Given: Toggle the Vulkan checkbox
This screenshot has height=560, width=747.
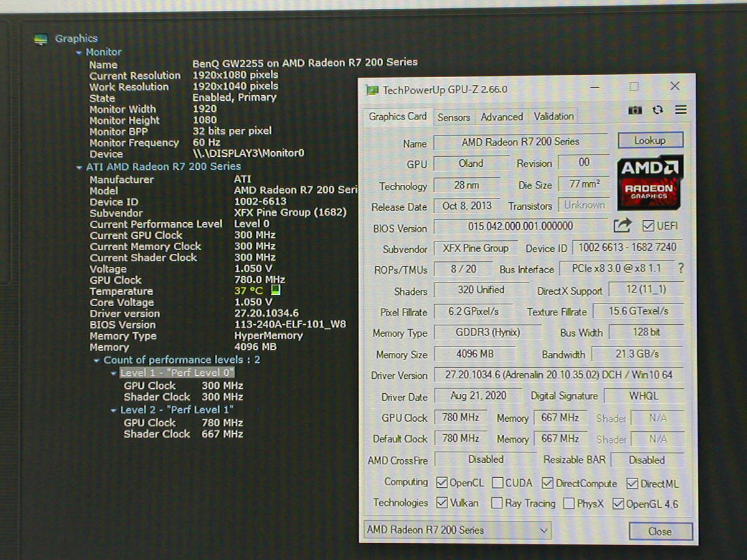Looking at the screenshot, I should pos(441,502).
